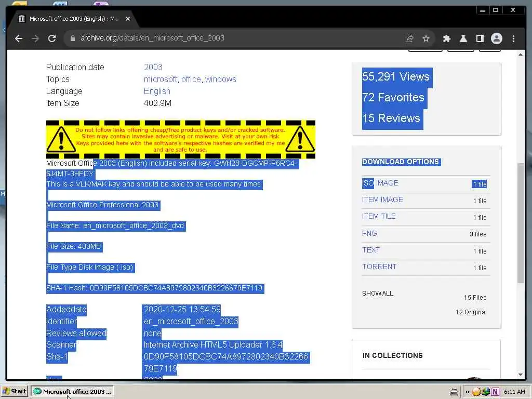The image size is (532, 399).
Task: Click SHOW ALL files link
Action: tap(378, 294)
